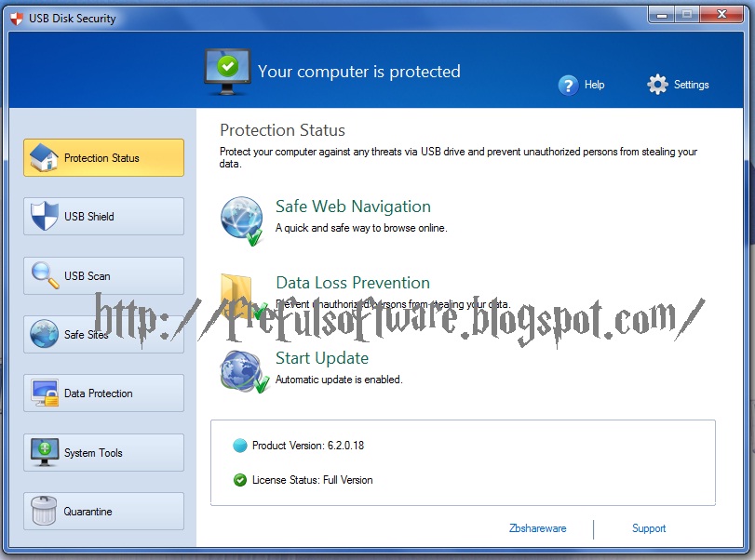Open the System Tools section
Viewport: 755px width, 560px height.
click(103, 452)
